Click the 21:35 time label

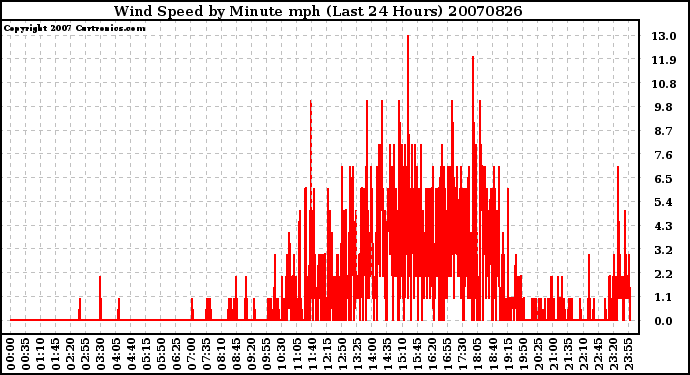pyautogui.click(x=568, y=355)
